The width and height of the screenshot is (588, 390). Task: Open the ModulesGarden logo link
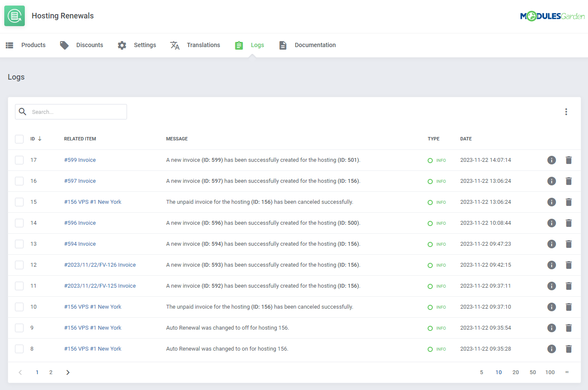tap(552, 16)
